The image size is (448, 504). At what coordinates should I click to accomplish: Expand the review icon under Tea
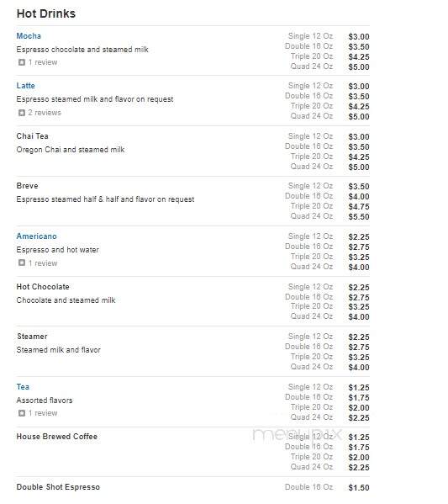(x=22, y=413)
